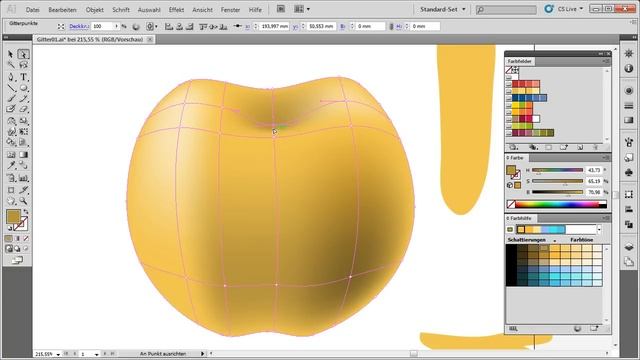Click the Deckkr. opacity link
Image resolution: width=640 pixels, height=360 pixels.
[x=79, y=27]
